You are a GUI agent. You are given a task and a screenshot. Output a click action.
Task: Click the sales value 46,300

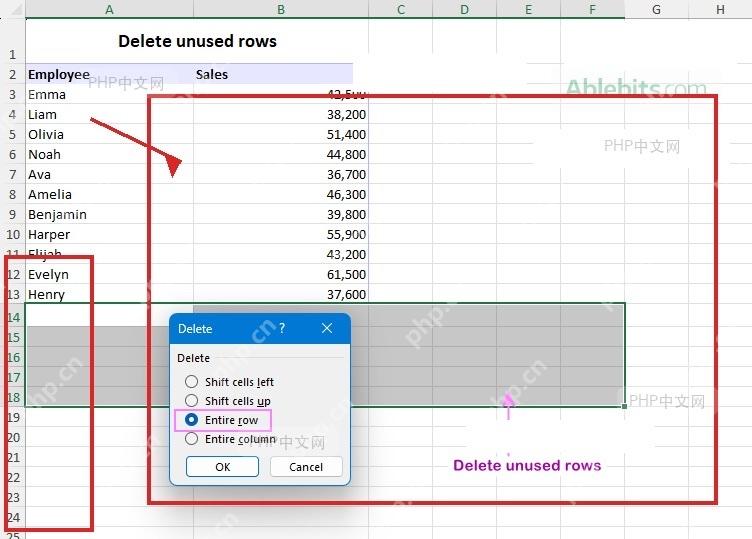281,194
